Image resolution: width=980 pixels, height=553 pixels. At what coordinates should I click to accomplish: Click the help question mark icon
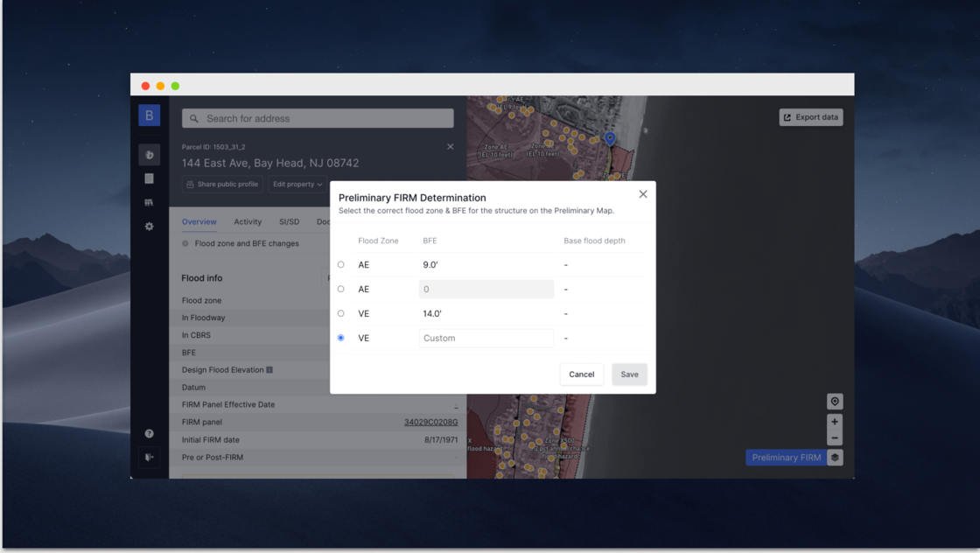point(149,434)
